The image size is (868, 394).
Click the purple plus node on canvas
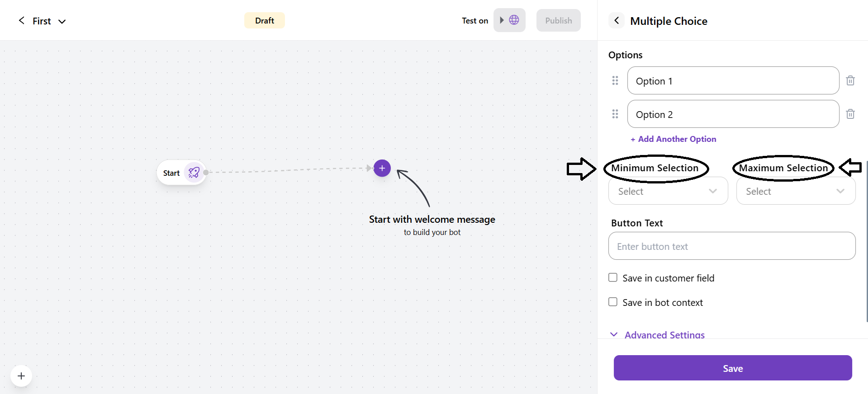tap(382, 168)
